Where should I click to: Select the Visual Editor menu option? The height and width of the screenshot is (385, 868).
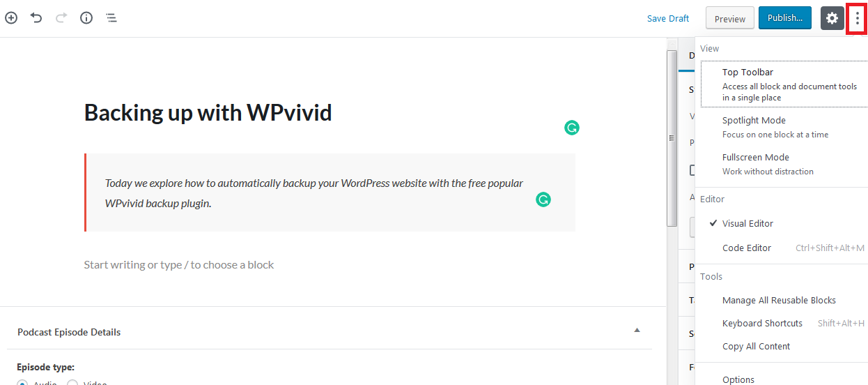[x=747, y=223]
